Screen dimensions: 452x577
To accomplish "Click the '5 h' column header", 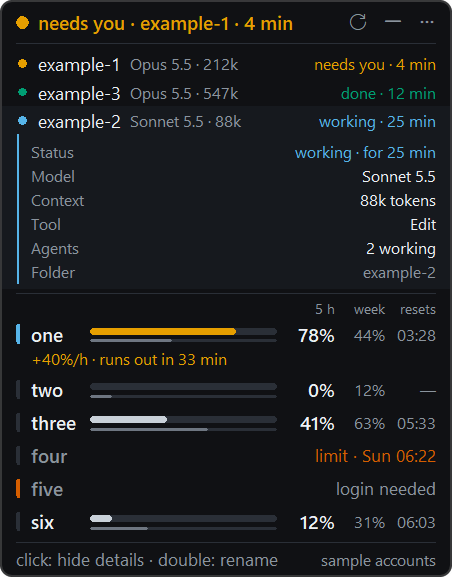I will coord(325,309).
